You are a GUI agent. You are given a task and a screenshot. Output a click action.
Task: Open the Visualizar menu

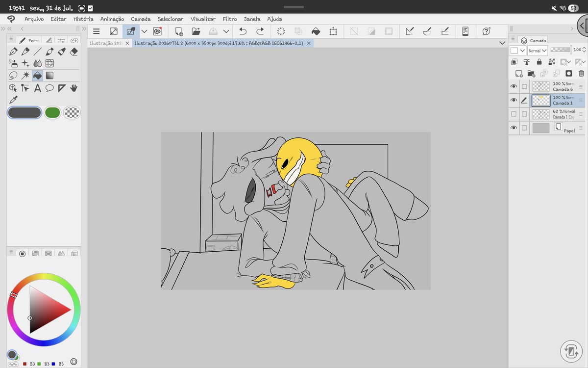click(x=203, y=19)
